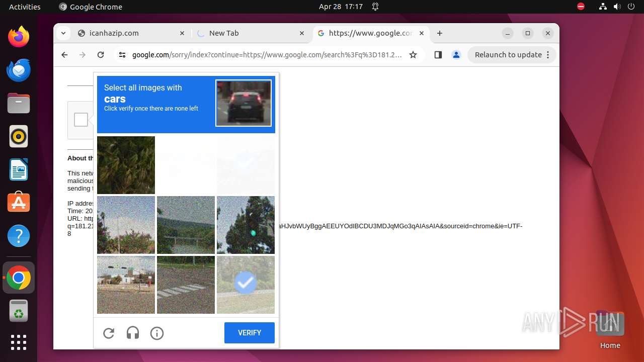This screenshot has width=644, height=362.
Task: Select the google.com sorry page tab
Action: coord(370,33)
